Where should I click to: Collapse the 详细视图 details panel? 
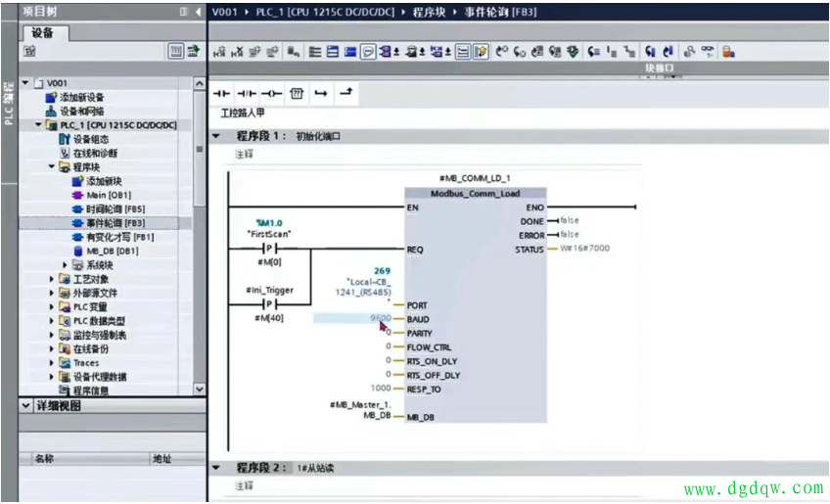[26, 405]
